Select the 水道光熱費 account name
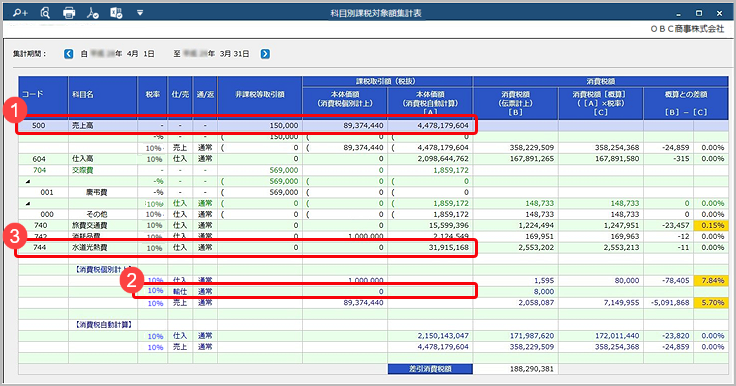Image resolution: width=736 pixels, height=386 pixels. pyautogui.click(x=90, y=247)
